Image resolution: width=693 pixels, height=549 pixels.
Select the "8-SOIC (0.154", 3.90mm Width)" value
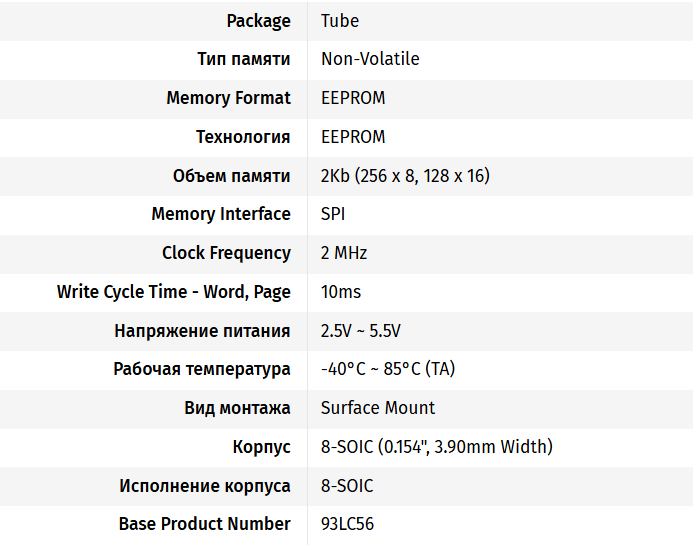(x=437, y=447)
